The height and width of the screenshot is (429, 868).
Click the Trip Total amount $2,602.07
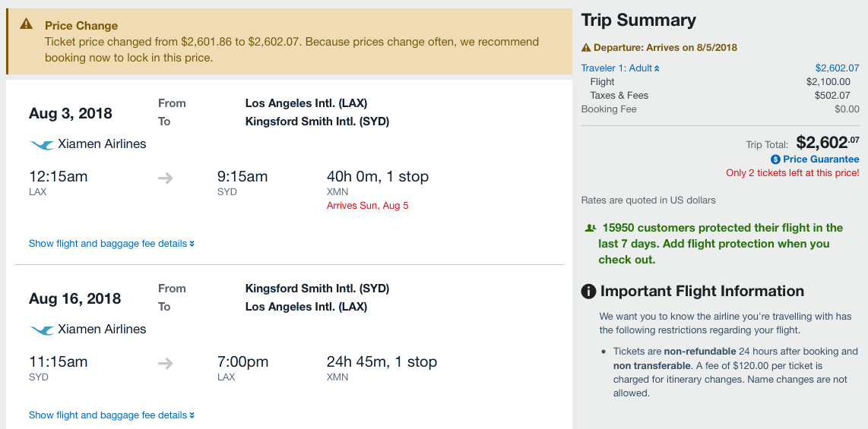[x=827, y=142]
